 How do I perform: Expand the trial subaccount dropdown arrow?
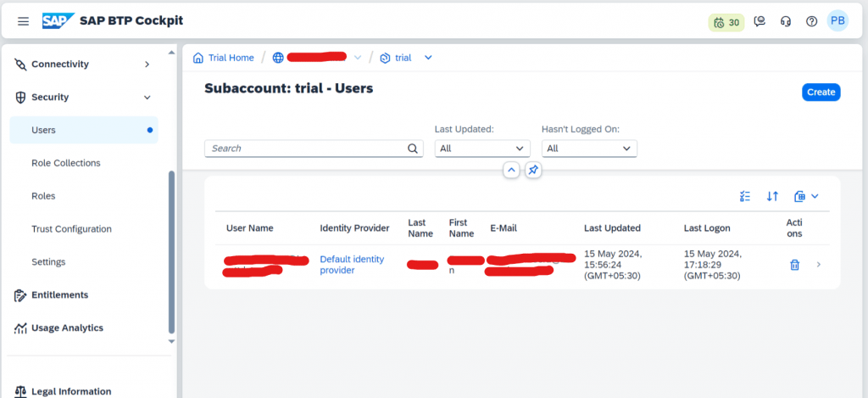coord(428,58)
